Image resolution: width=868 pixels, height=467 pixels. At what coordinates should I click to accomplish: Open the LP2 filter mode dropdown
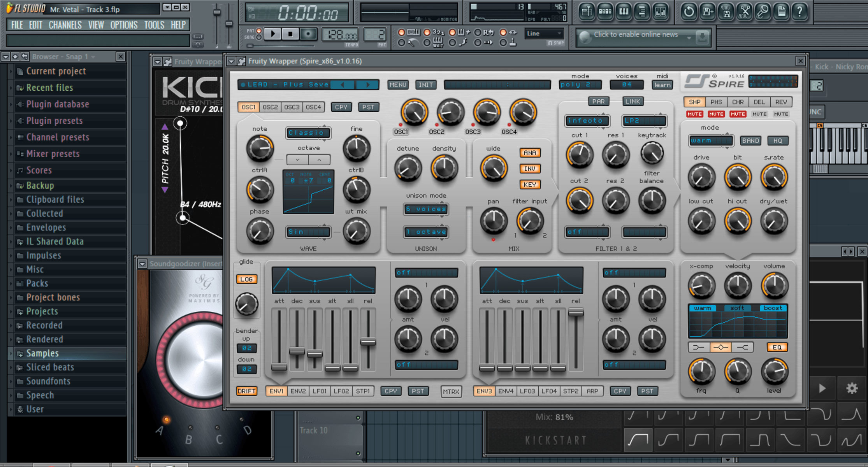point(644,121)
